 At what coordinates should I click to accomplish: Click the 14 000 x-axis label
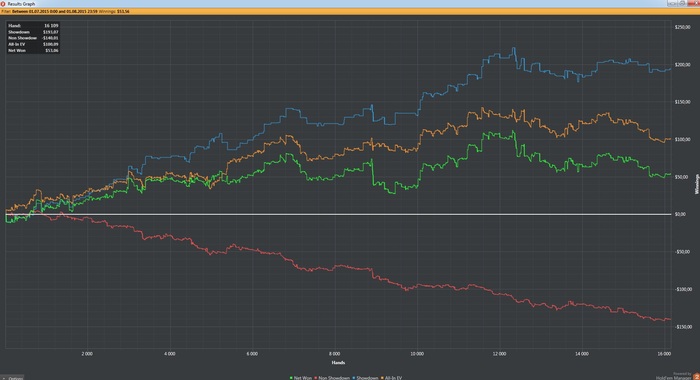[x=582, y=354]
